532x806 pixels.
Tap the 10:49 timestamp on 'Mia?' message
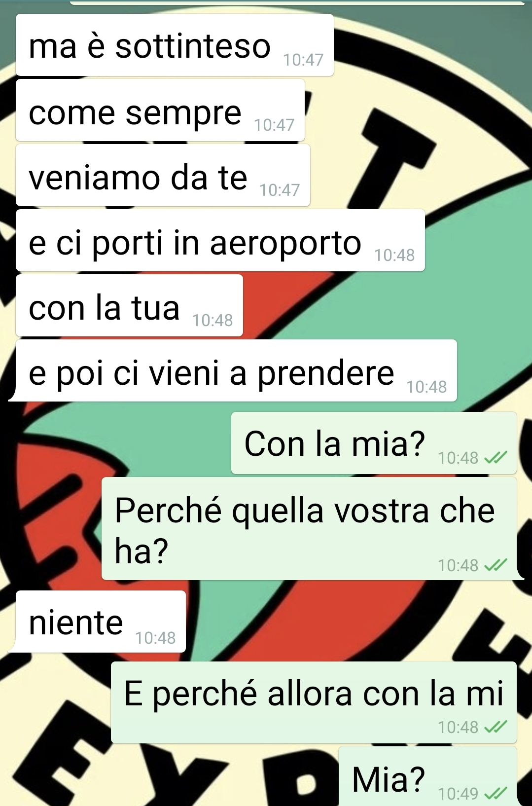[458, 794]
